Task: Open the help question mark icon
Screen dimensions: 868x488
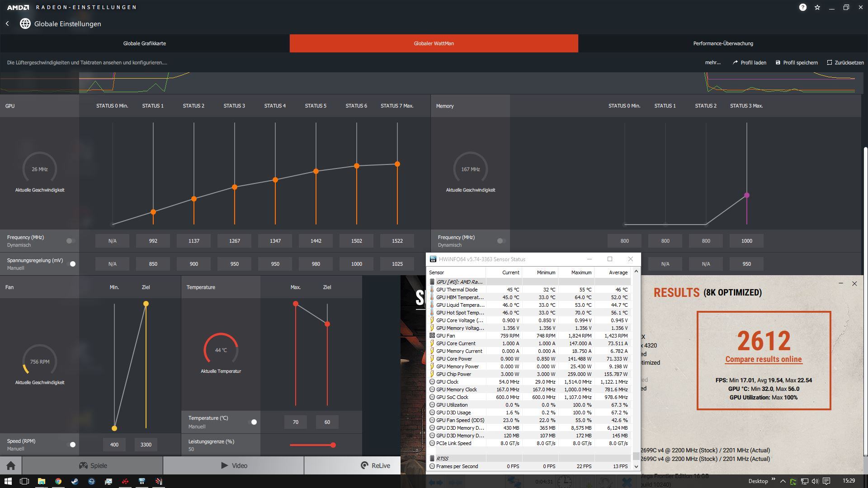Action: coord(802,7)
